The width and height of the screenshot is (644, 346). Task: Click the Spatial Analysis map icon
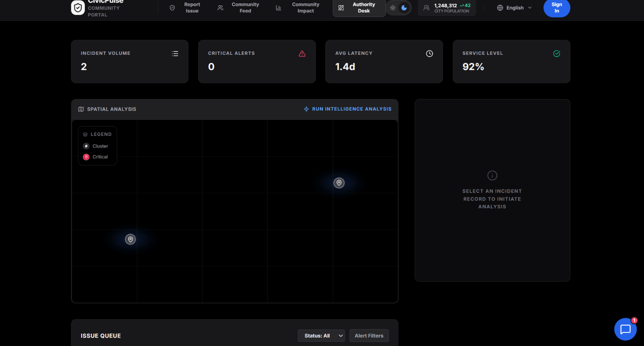click(x=81, y=109)
